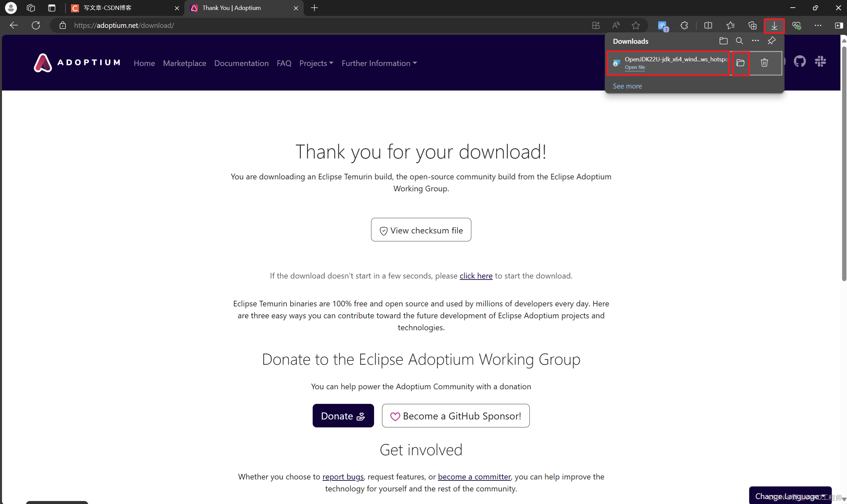
Task: Toggle split screen view
Action: (x=708, y=26)
